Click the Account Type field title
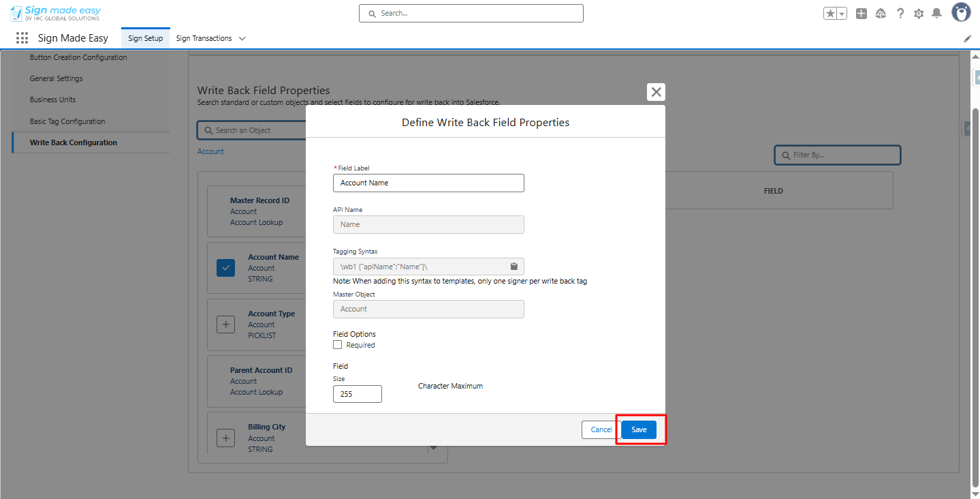This screenshot has height=499, width=980. [271, 314]
